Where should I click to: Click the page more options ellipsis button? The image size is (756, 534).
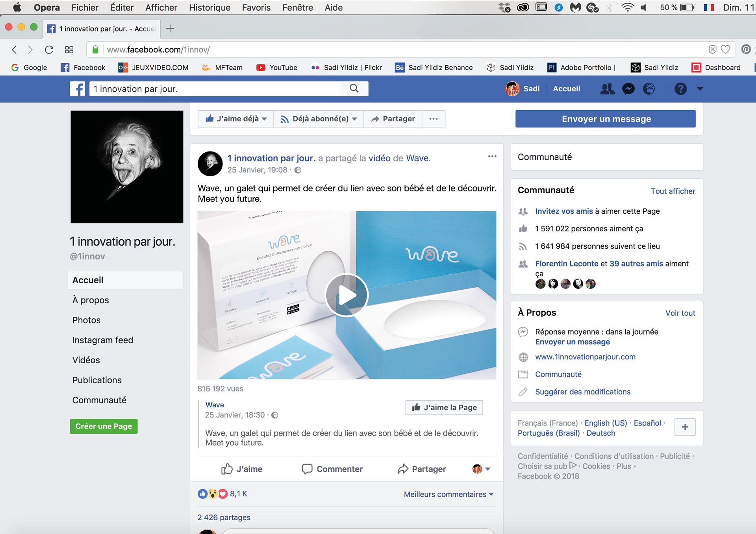click(x=434, y=119)
